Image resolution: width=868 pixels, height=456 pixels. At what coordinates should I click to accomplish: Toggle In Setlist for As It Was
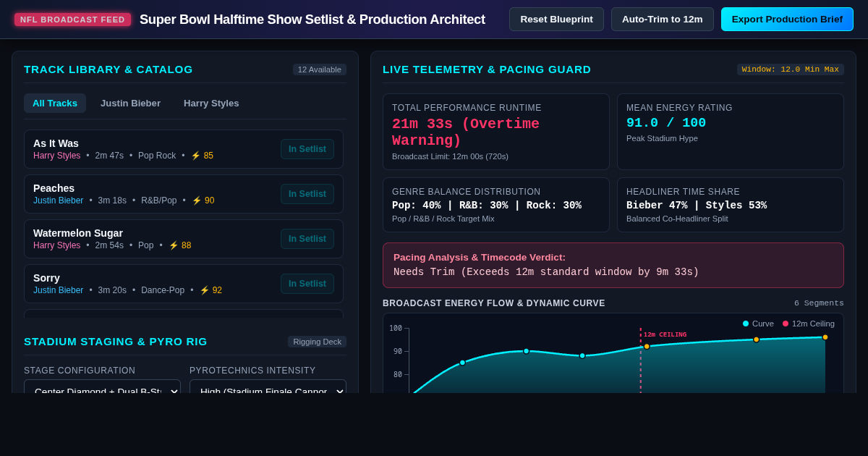307,149
